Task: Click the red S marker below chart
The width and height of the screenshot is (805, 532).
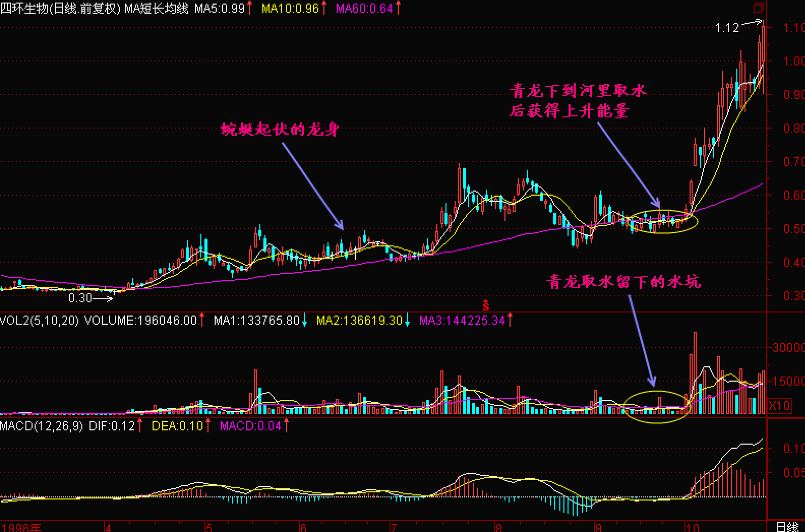Action: coord(486,305)
